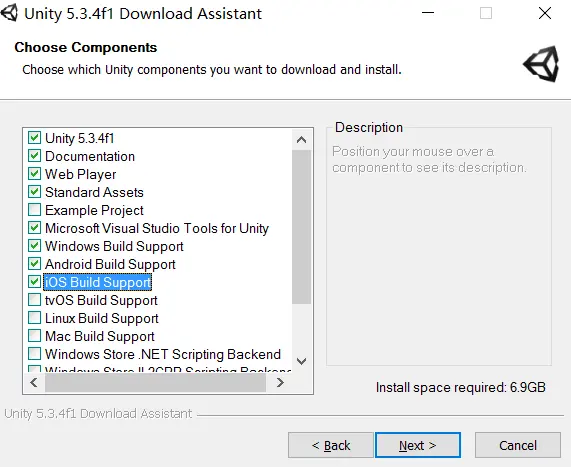This screenshot has height=467, width=571.
Task: Click the Install space required 6.9GB text
Action: pyautogui.click(x=461, y=387)
